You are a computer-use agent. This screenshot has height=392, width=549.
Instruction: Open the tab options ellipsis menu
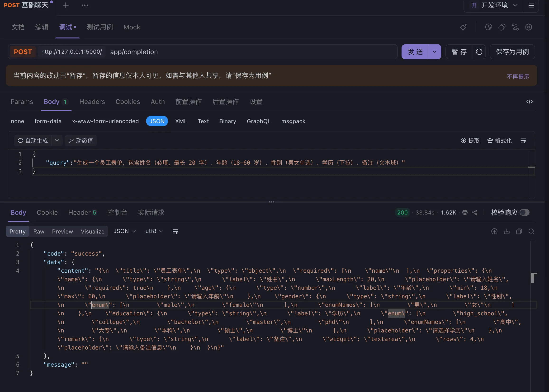[x=85, y=5]
